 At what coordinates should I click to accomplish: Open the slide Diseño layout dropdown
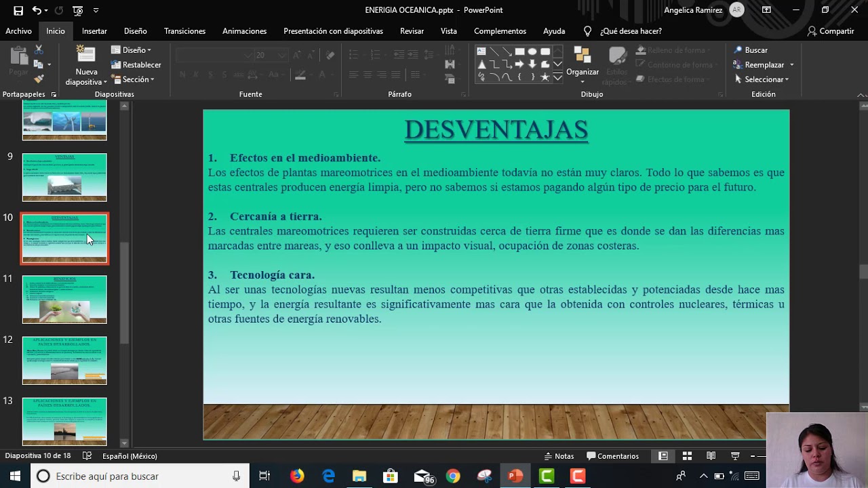click(x=131, y=50)
